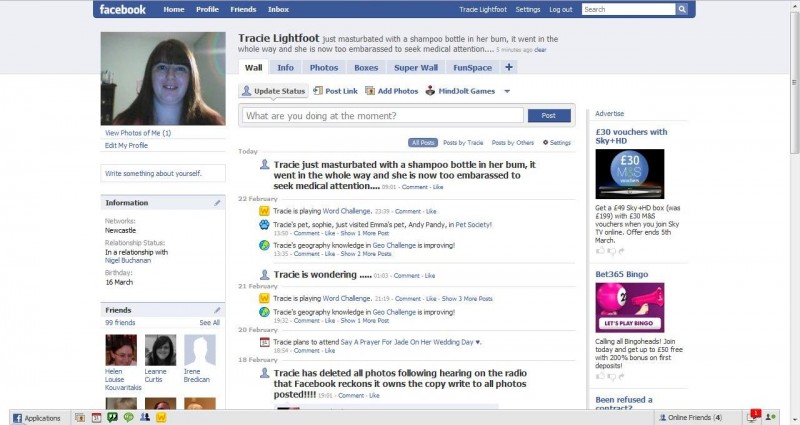The height and width of the screenshot is (425, 800).
Task: Click the search magnifier button
Action: pyautogui.click(x=682, y=9)
